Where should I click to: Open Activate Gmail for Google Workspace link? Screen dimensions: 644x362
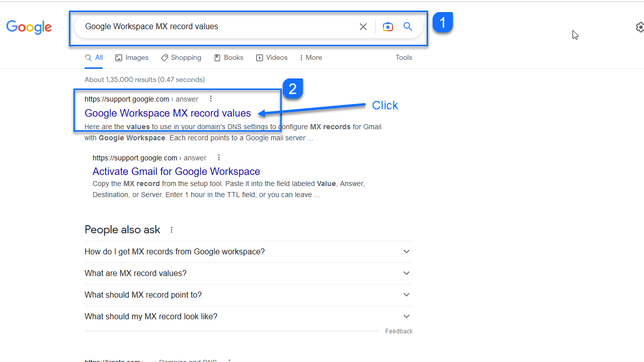click(x=176, y=171)
